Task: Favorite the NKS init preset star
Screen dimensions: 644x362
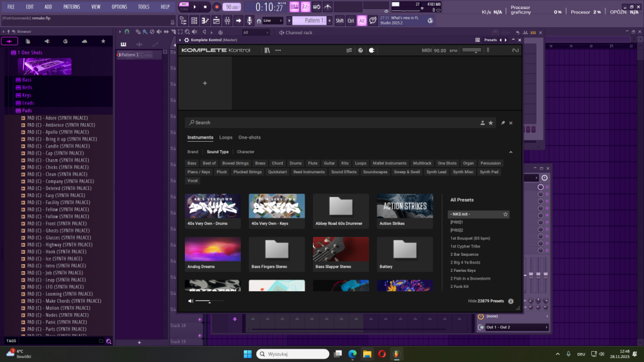Action: (505, 214)
